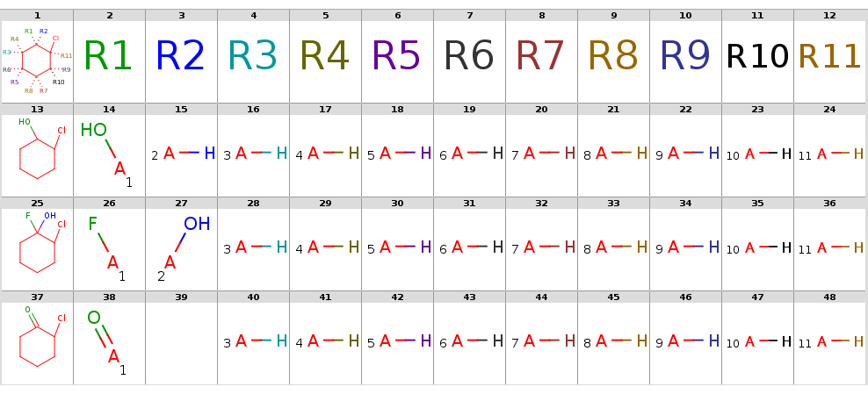Click the teal R3 header cell
868x394 pixels.
(x=253, y=58)
